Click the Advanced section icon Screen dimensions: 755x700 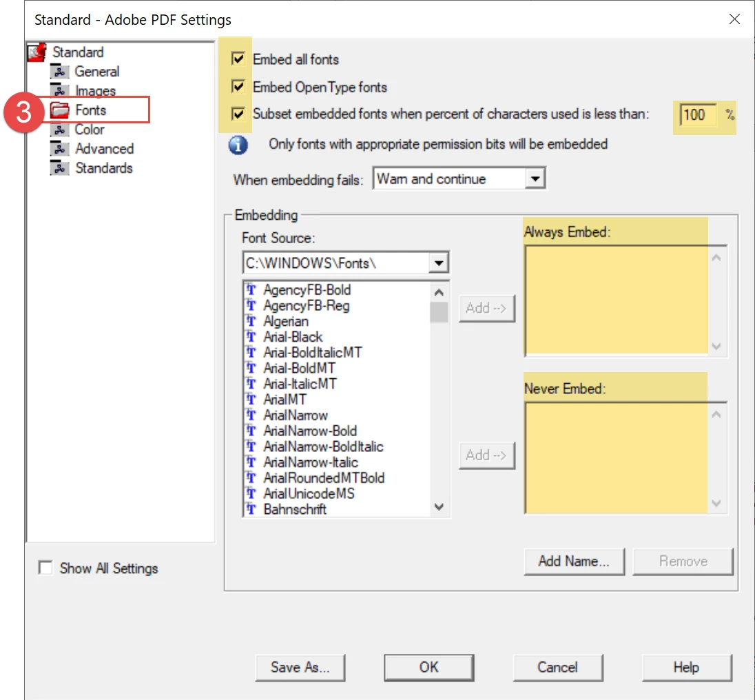[x=59, y=148]
